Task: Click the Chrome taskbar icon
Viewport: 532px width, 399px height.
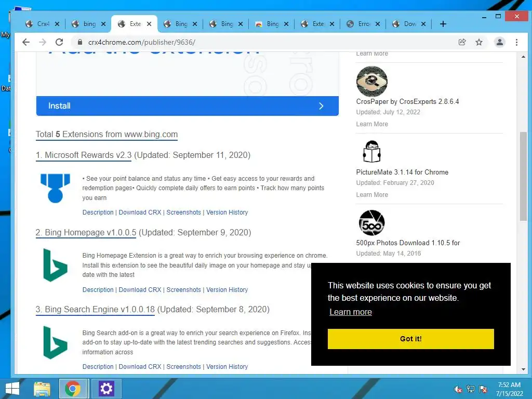Action: 73,389
